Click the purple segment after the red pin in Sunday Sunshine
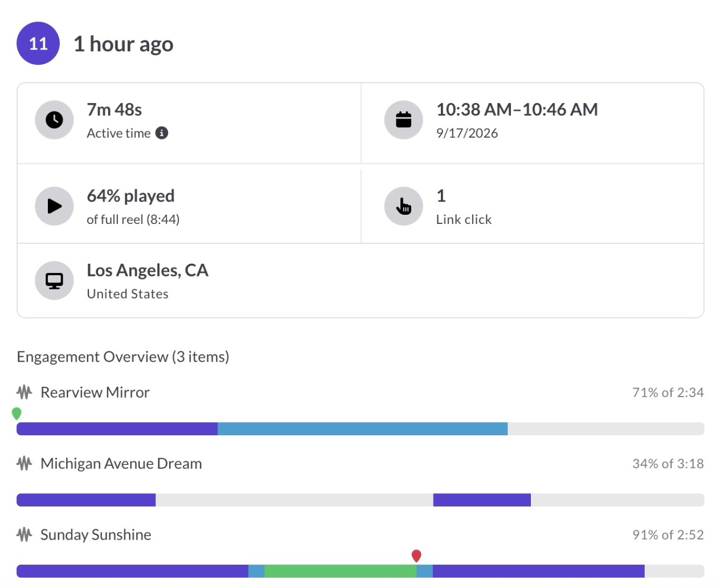Viewport: 720px width, 588px height. pos(538,571)
